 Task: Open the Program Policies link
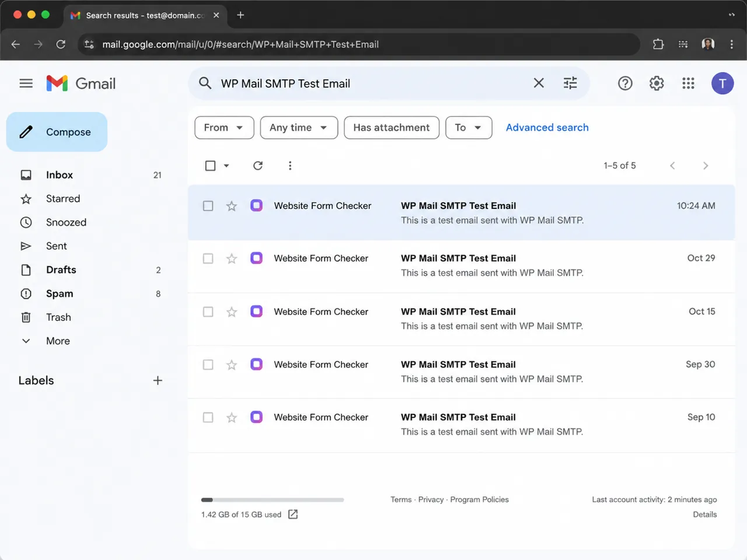[480, 500]
